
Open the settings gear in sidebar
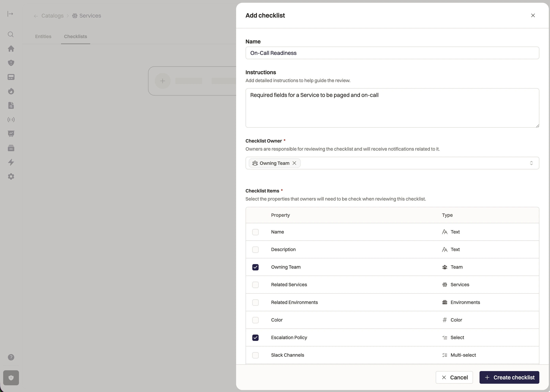[x=11, y=176]
